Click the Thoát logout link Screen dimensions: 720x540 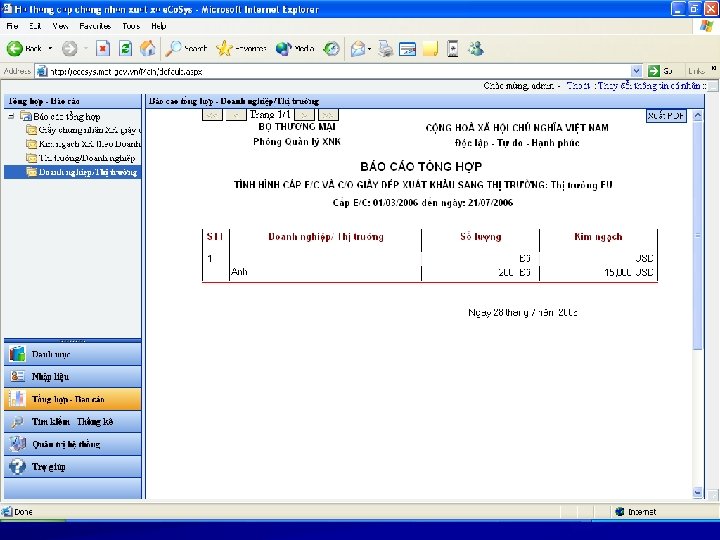click(x=578, y=85)
